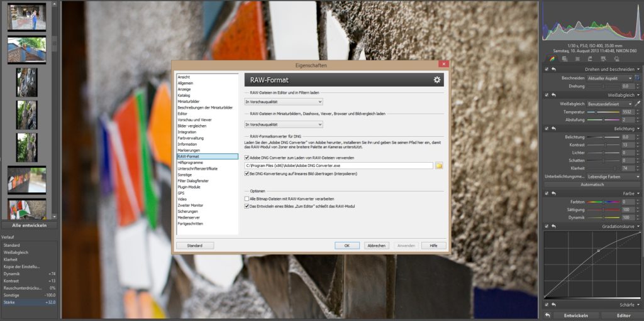The image size is (644, 321).
Task: Reset the Belichtung section with undo arrow
Action: (553, 129)
